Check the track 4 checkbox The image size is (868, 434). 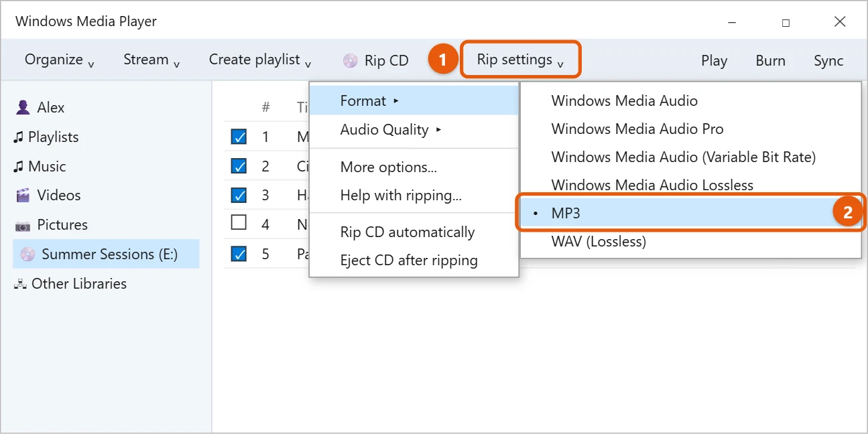[x=239, y=222]
